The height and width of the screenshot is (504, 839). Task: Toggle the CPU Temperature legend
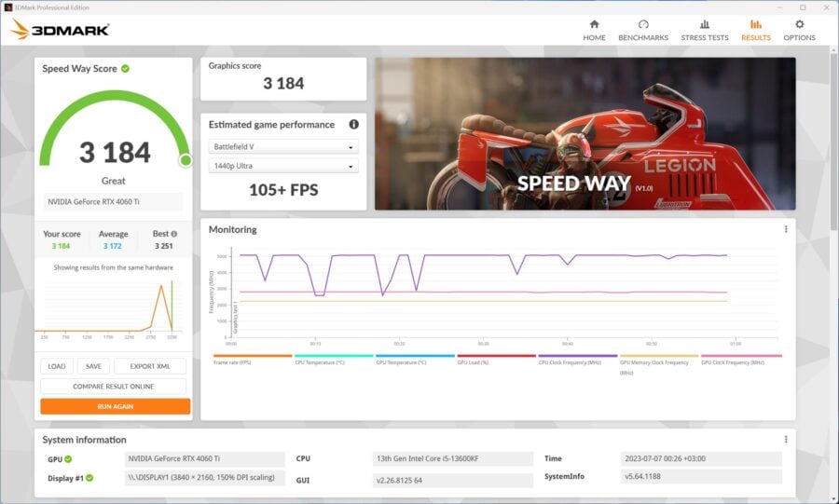coord(334,360)
